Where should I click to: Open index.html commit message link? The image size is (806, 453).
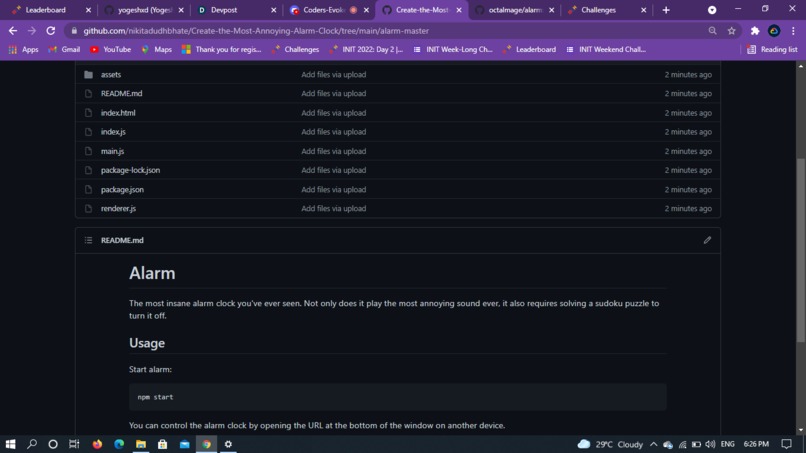pyautogui.click(x=334, y=113)
